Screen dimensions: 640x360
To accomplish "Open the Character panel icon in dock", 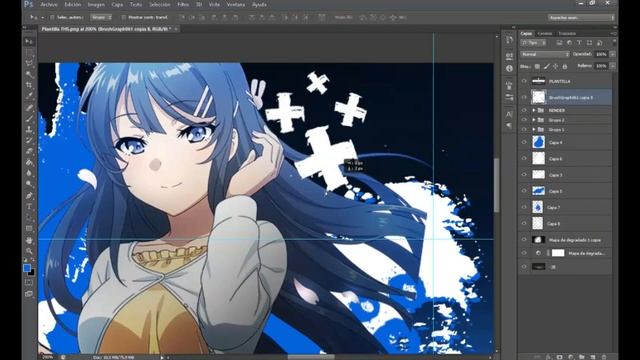I will pos(509,114).
